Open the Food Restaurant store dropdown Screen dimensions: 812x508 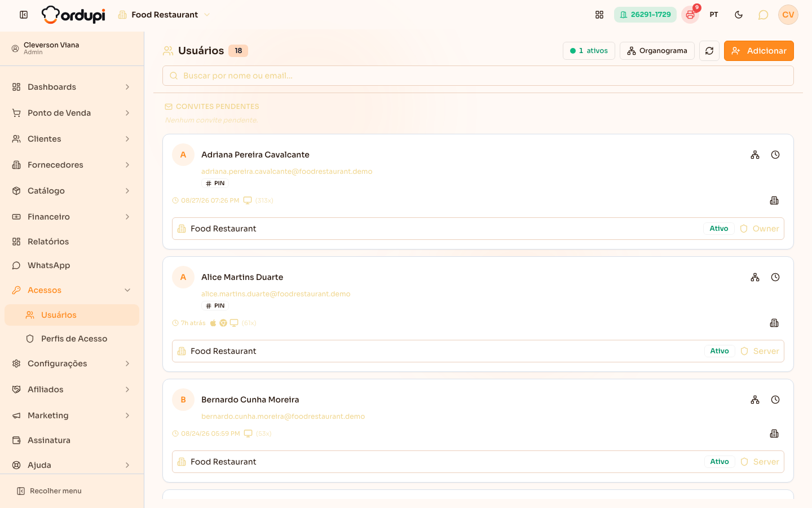tap(164, 15)
